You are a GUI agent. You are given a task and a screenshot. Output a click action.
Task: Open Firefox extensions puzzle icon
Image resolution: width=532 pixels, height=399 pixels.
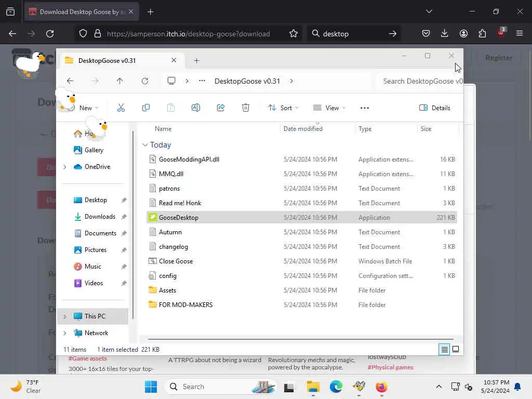482,33
